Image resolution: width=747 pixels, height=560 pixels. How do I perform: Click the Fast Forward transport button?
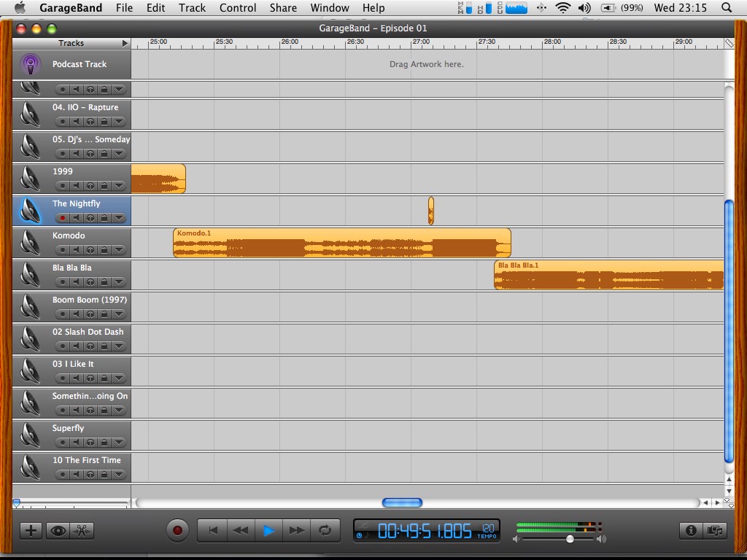[296, 531]
